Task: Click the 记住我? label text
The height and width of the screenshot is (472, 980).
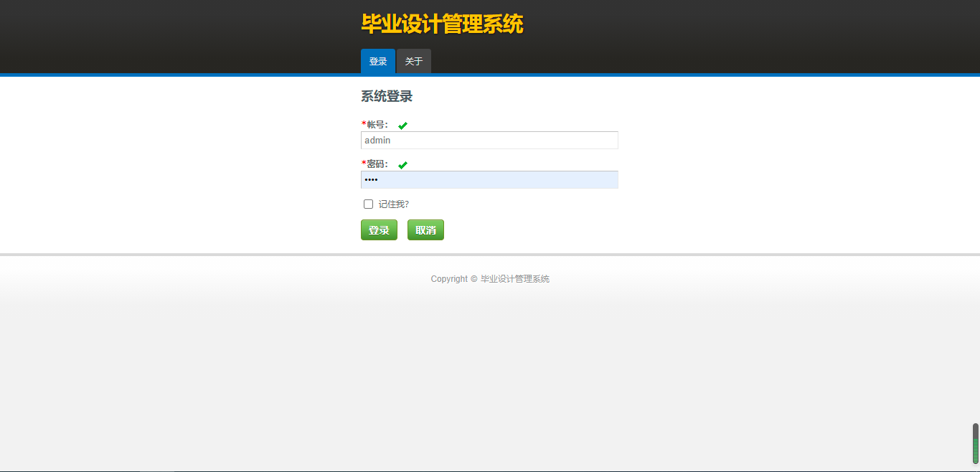Action: point(394,204)
